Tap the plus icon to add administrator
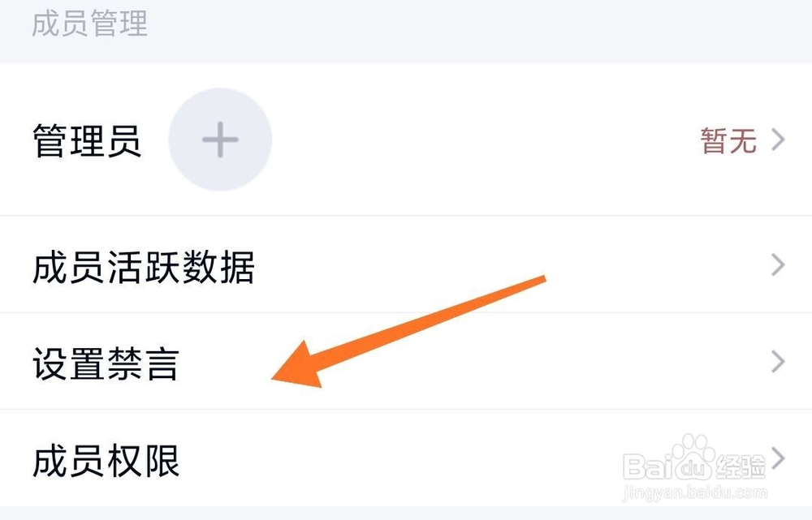812x520 pixels. click(x=219, y=140)
